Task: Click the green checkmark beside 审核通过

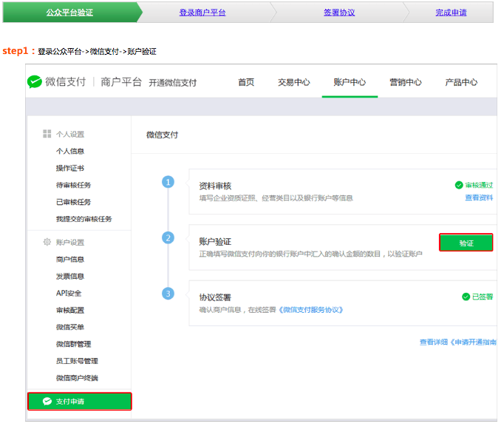Action: (x=459, y=185)
